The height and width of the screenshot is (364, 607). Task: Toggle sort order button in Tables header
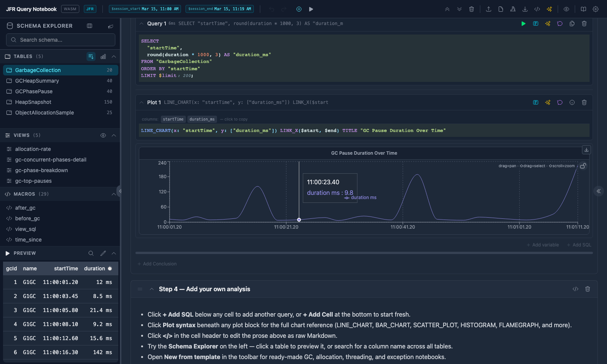coord(91,56)
